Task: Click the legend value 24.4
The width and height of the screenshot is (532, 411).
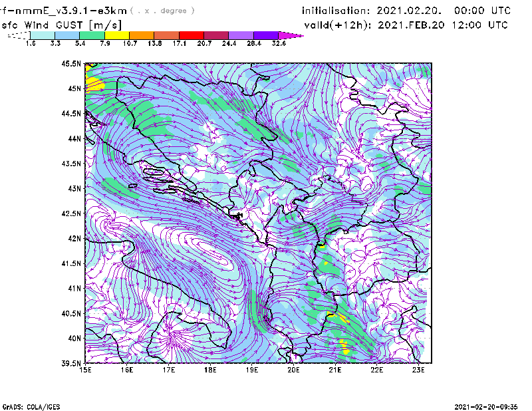Action: [x=229, y=43]
